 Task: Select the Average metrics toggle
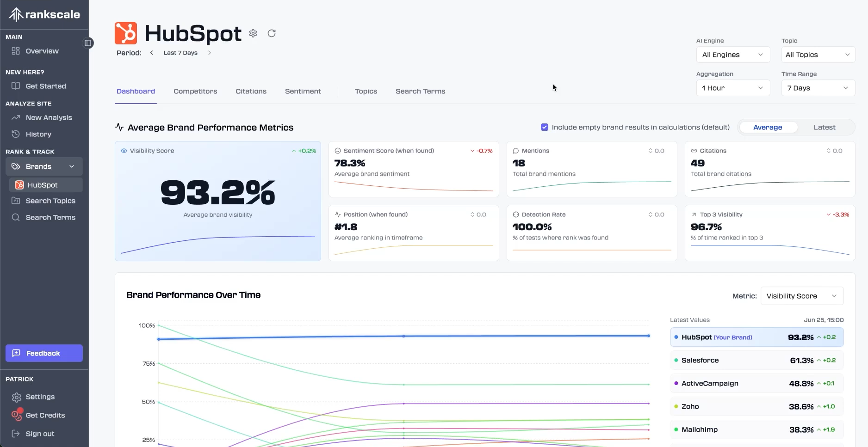(768, 127)
